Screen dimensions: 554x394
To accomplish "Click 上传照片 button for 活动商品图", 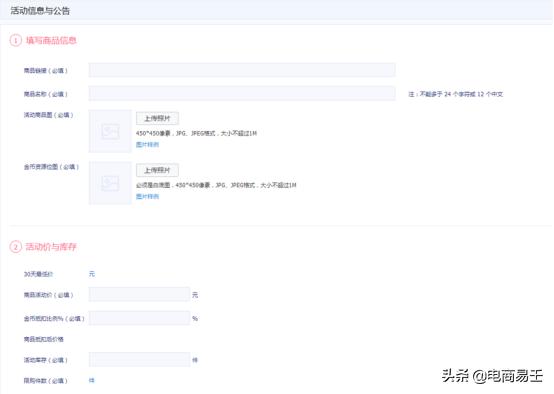I will click(157, 118).
